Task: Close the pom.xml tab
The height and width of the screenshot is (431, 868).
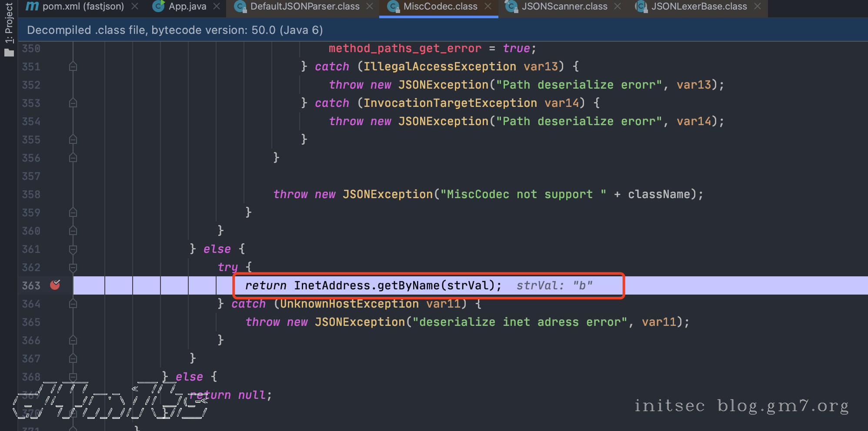Action: coord(135,7)
